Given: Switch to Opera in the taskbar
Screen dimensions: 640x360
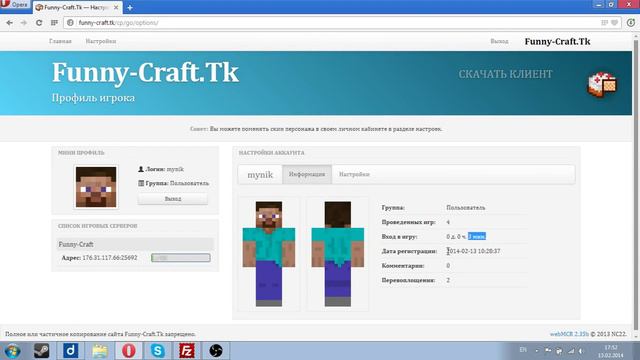Looking at the screenshot, I should click(x=129, y=351).
